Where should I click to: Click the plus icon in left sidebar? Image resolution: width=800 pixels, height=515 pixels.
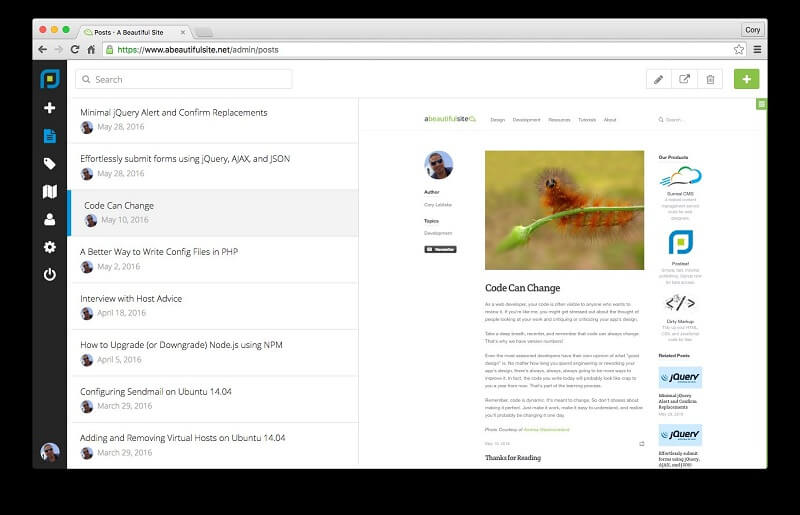(x=49, y=108)
